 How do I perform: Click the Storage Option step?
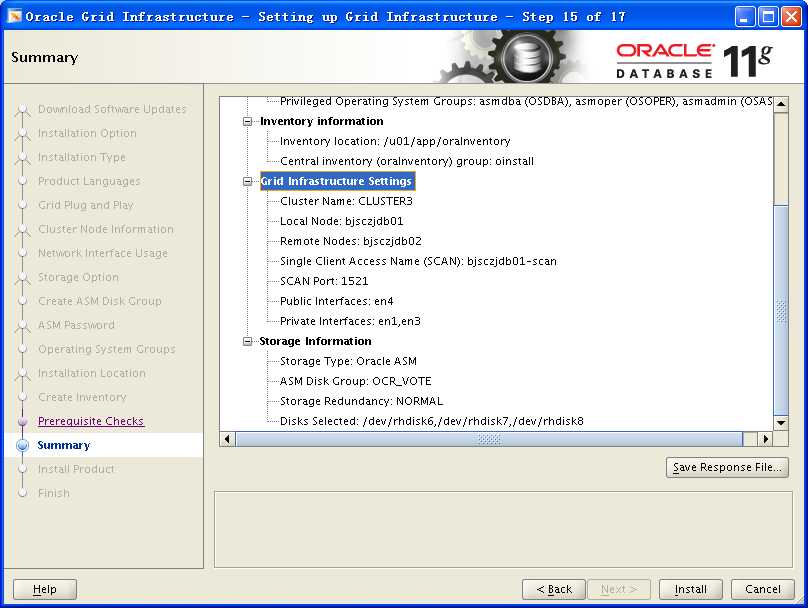[x=78, y=277]
